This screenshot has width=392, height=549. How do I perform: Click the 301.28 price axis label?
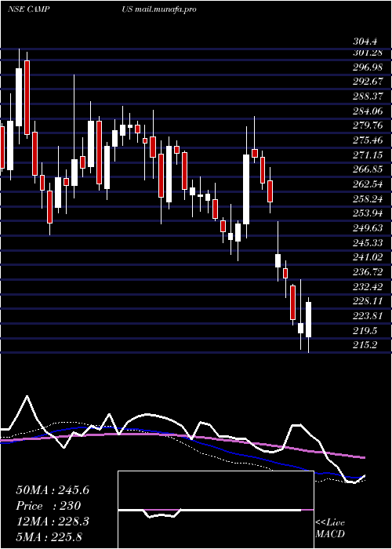pos(368,53)
